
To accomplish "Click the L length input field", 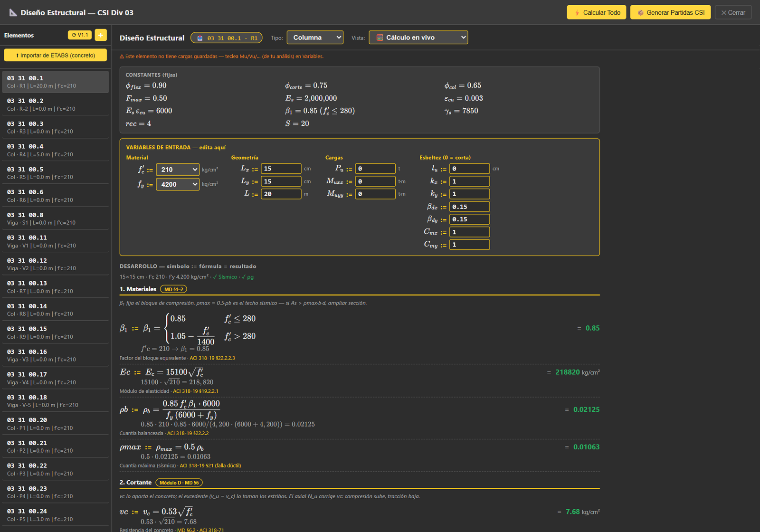I will coord(281,194).
